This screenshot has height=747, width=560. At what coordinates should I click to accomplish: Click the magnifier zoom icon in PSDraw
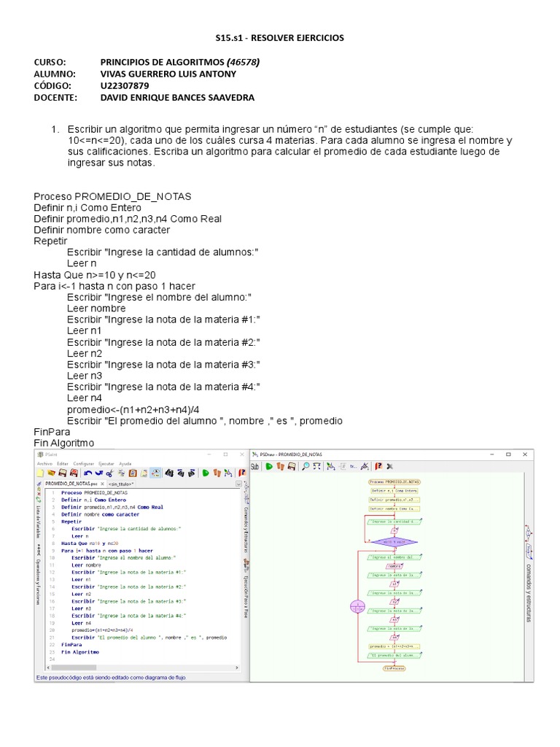(x=306, y=466)
